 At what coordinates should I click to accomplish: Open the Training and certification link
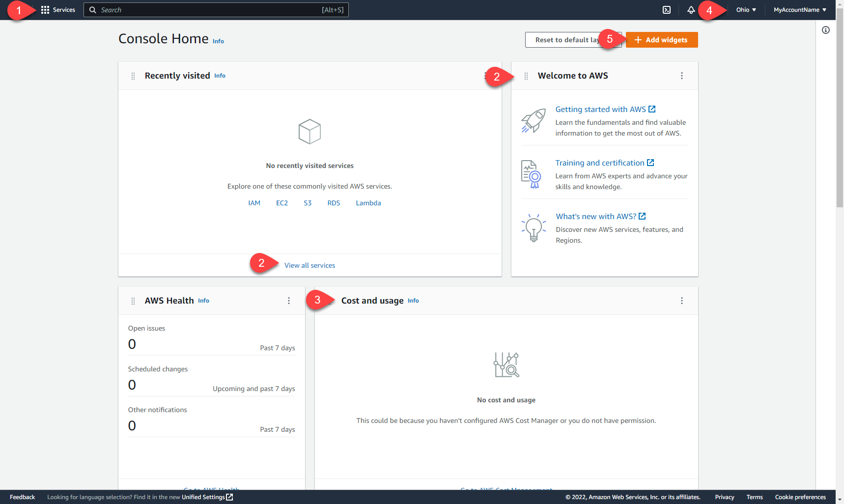pyautogui.click(x=599, y=163)
